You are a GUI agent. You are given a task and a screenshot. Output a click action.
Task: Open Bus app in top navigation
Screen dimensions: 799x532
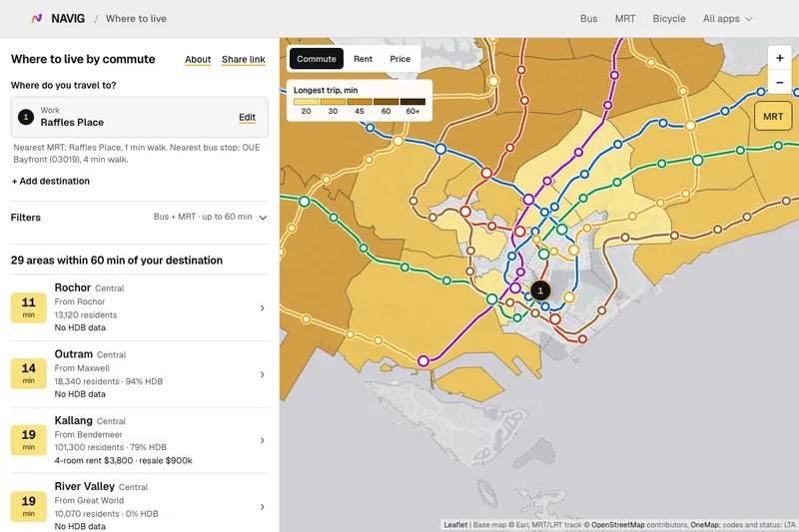pyautogui.click(x=588, y=19)
